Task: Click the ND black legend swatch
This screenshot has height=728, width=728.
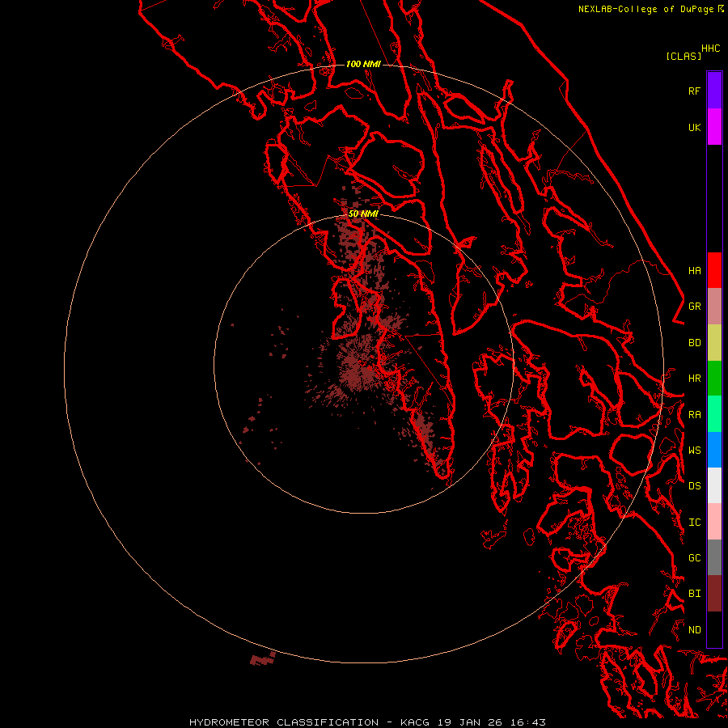Action: coord(714,629)
